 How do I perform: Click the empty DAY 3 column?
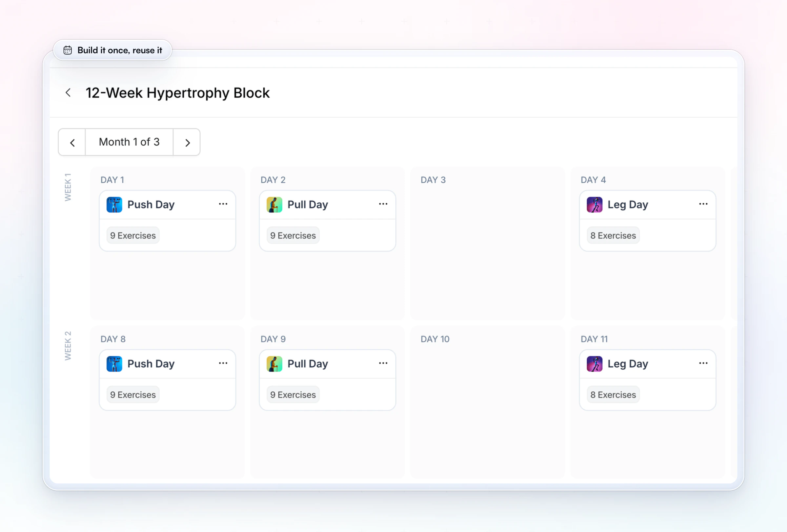488,243
